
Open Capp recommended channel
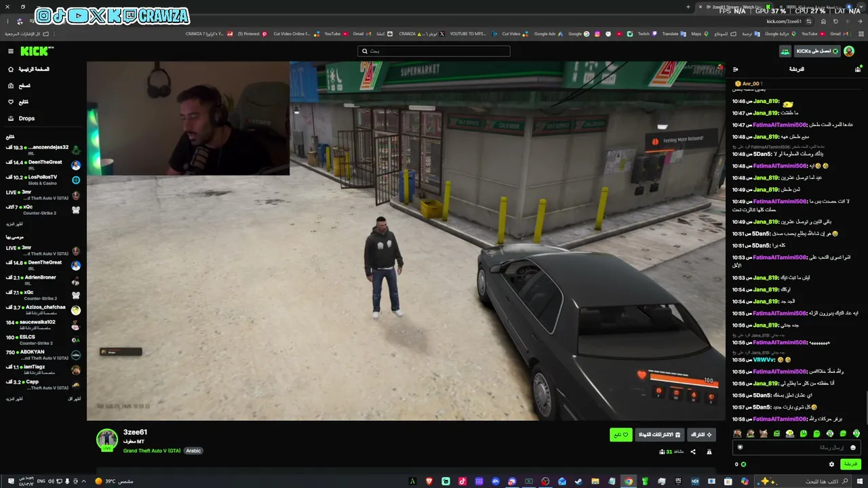(x=43, y=384)
